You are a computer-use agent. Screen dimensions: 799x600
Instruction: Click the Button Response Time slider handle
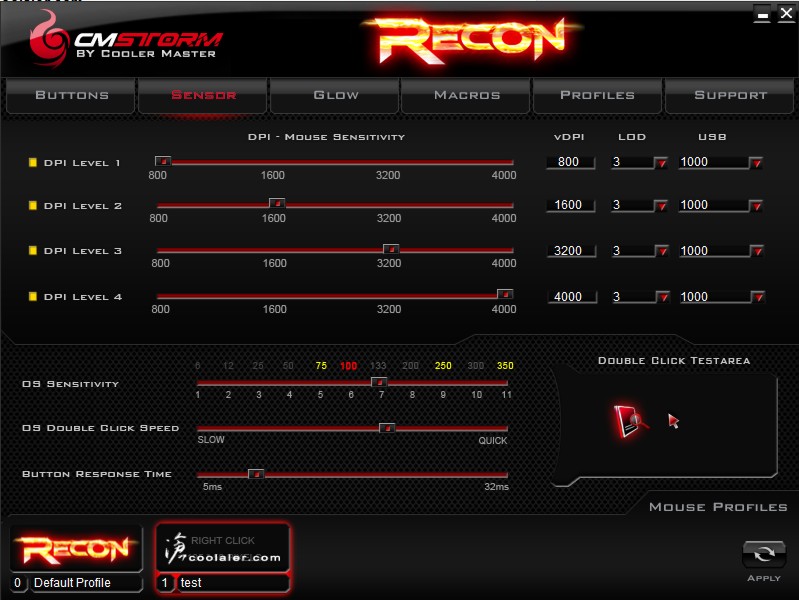[256, 474]
